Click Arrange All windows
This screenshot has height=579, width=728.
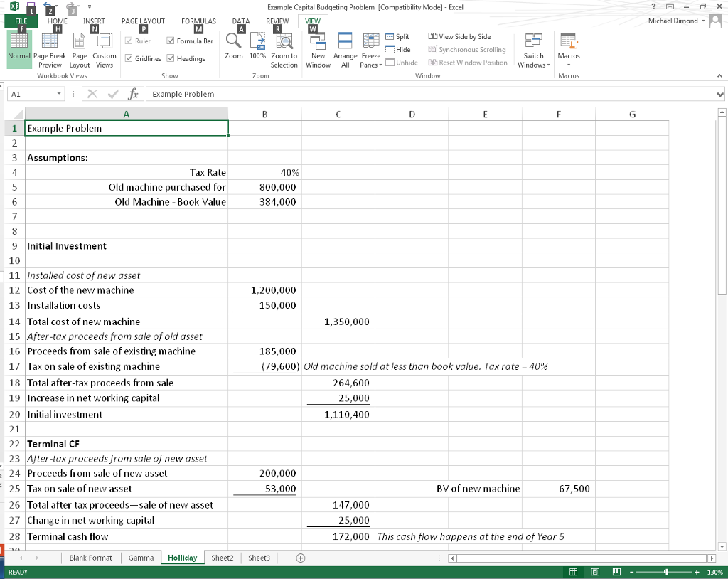[x=344, y=48]
